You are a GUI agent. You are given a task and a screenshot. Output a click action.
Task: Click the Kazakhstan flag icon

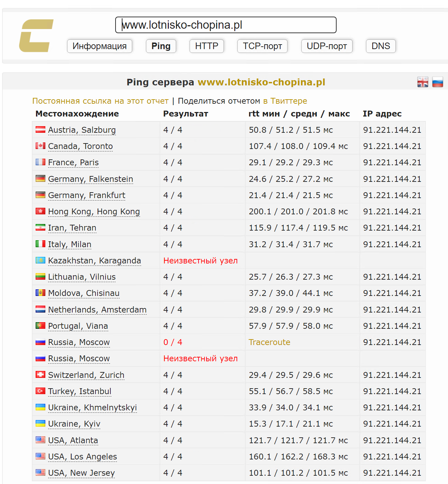pyautogui.click(x=40, y=260)
